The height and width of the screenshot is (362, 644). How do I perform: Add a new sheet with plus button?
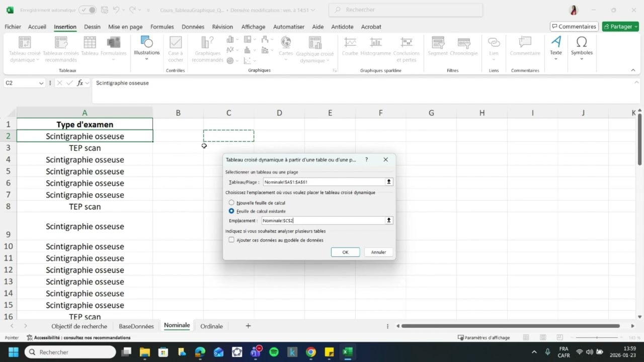coord(248,326)
